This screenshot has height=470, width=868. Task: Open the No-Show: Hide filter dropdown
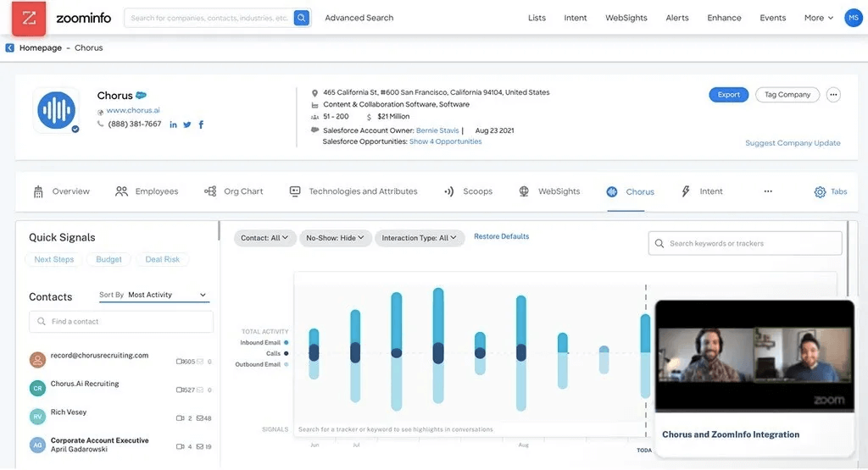pos(335,238)
